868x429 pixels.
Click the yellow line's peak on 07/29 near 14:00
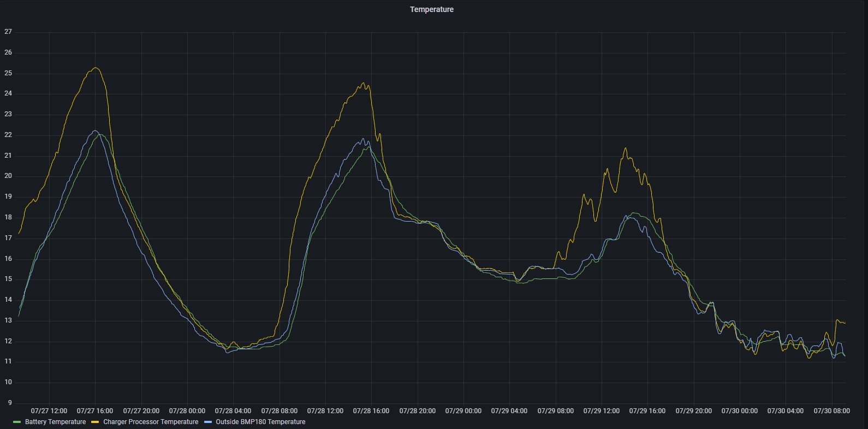[626, 148]
